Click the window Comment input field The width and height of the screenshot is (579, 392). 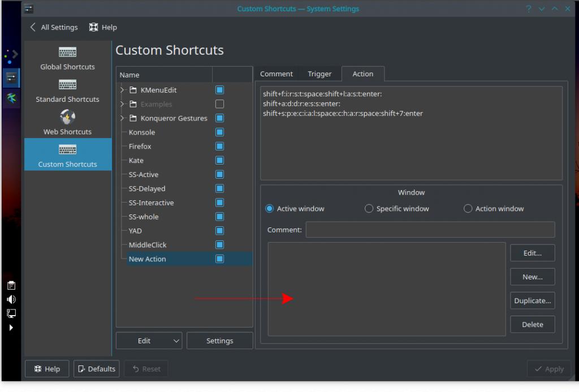pyautogui.click(x=430, y=230)
